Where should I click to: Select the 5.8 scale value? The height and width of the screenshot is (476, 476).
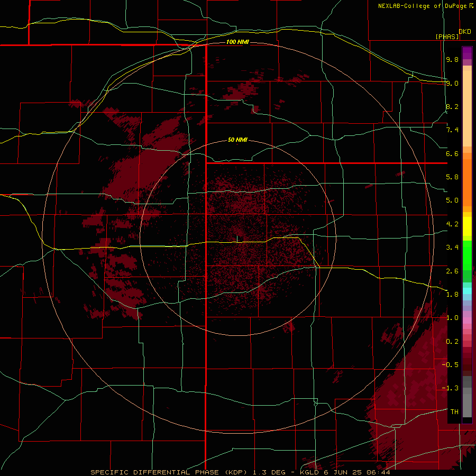pos(452,177)
